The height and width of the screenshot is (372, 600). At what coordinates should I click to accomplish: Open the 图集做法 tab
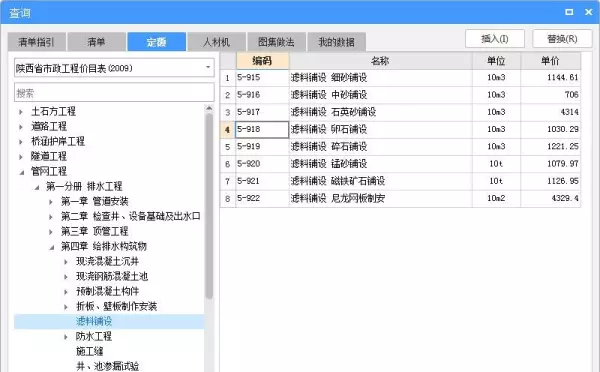[x=276, y=42]
